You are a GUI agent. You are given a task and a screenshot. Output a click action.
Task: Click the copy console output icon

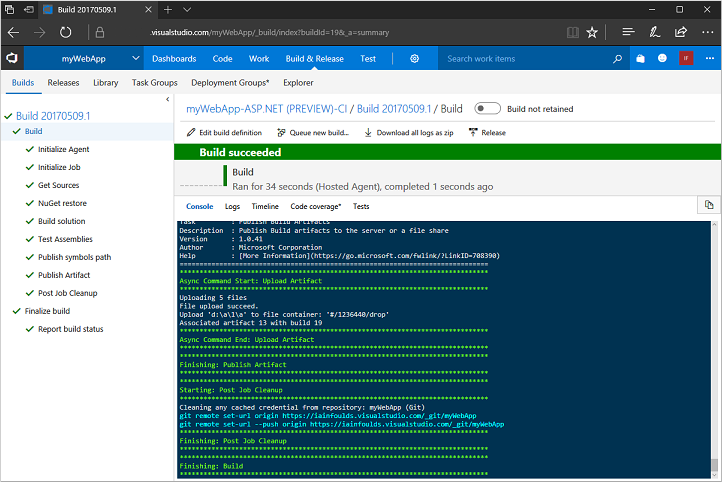(709, 205)
